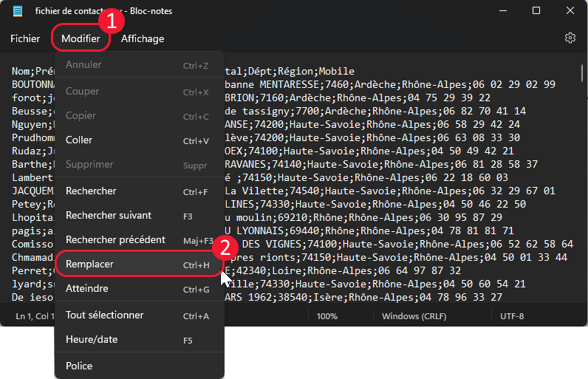Click the UTF-8 encoding indicator
The height and width of the screenshot is (379, 588).
point(512,316)
